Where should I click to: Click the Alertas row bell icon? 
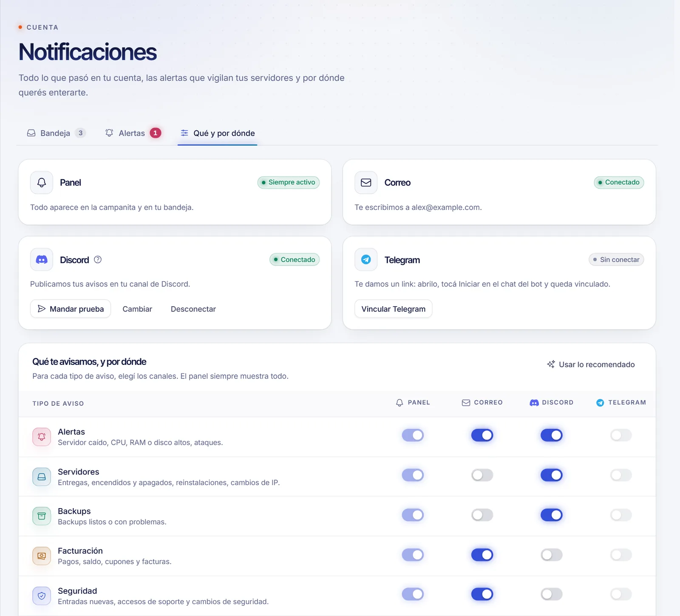click(42, 437)
